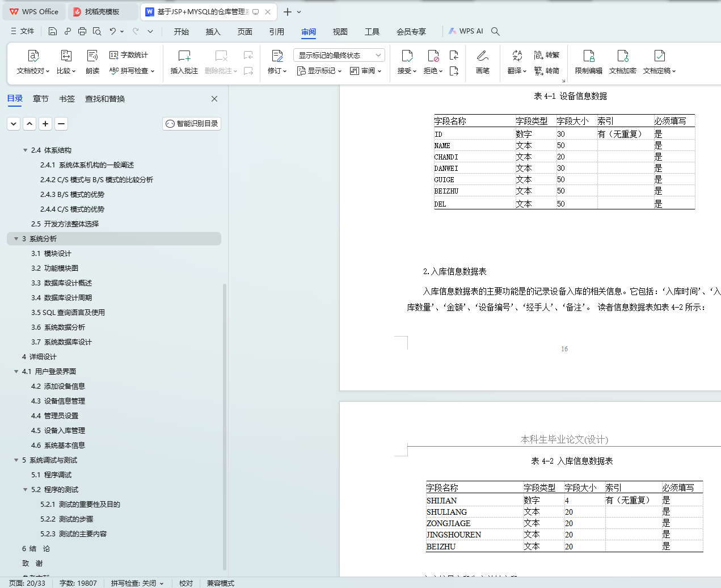Click the 修订 track changes icon
Screen dimensions: 721x588
[277, 56]
